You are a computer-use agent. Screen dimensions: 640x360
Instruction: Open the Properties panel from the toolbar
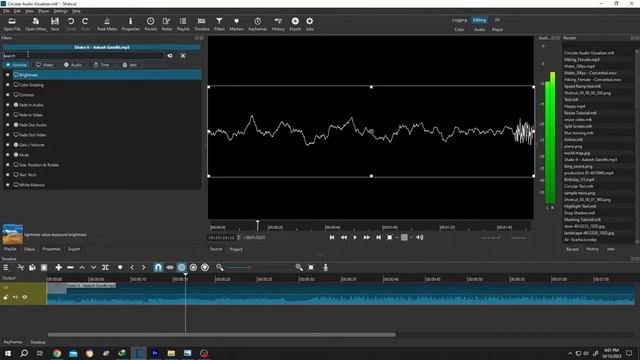(x=131, y=24)
